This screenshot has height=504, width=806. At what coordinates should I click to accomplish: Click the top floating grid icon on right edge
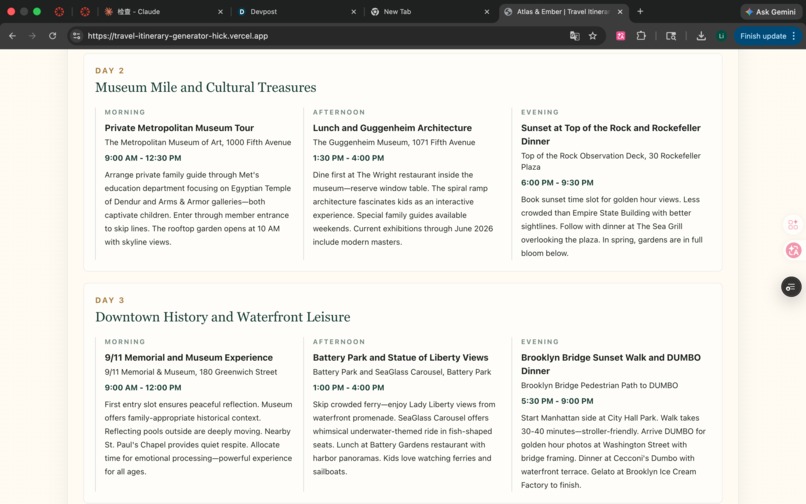point(793,225)
